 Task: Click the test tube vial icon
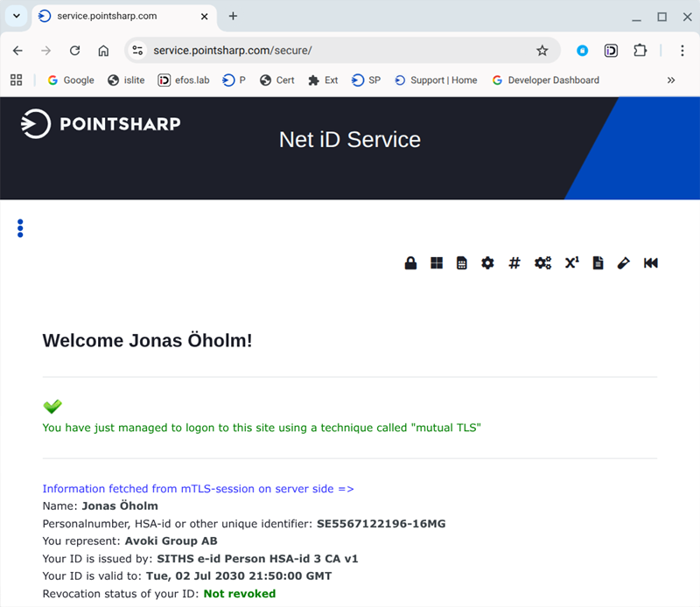click(x=624, y=263)
